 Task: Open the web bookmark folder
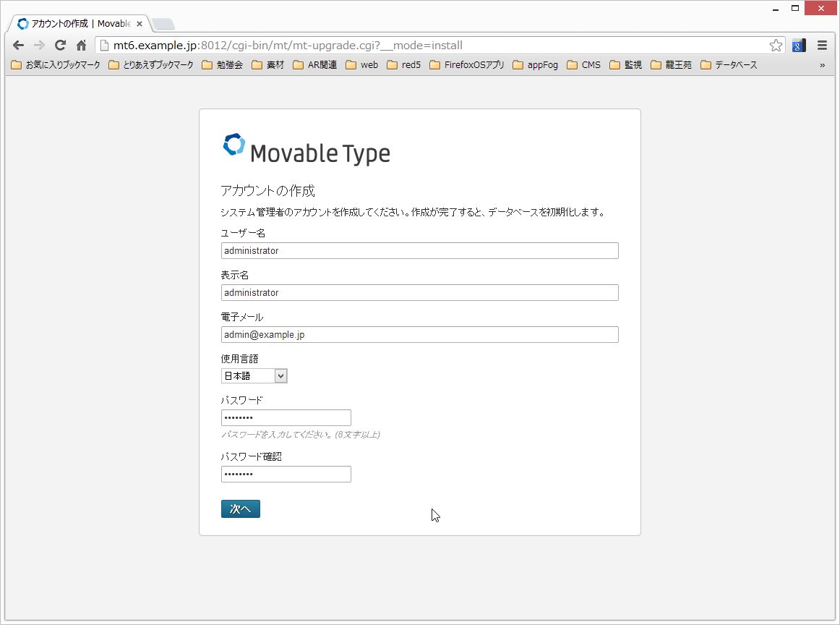[362, 65]
